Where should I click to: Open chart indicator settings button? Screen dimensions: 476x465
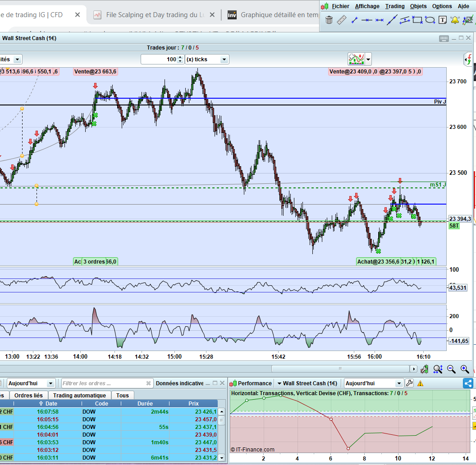tap(356, 59)
